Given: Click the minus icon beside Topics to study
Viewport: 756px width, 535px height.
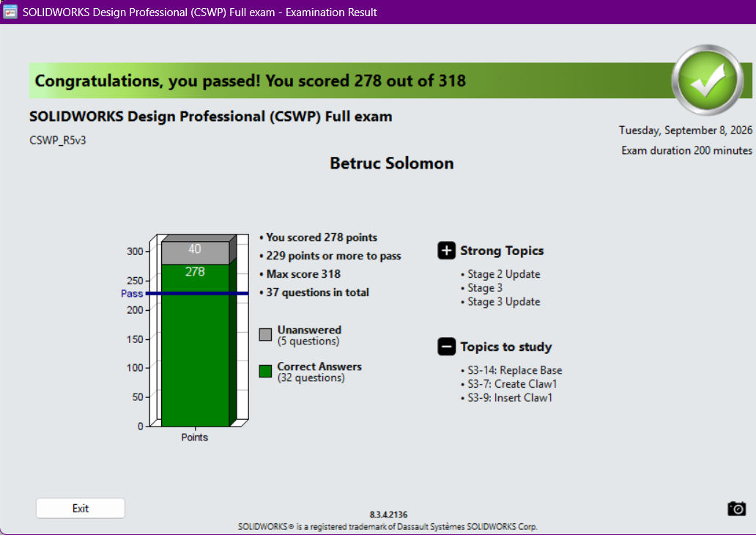Looking at the screenshot, I should pyautogui.click(x=446, y=347).
